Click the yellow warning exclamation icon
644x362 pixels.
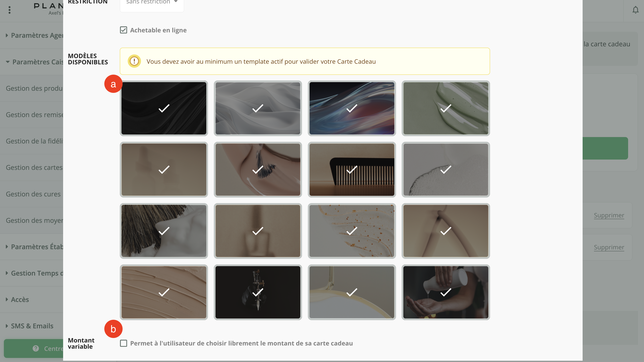pos(134,61)
